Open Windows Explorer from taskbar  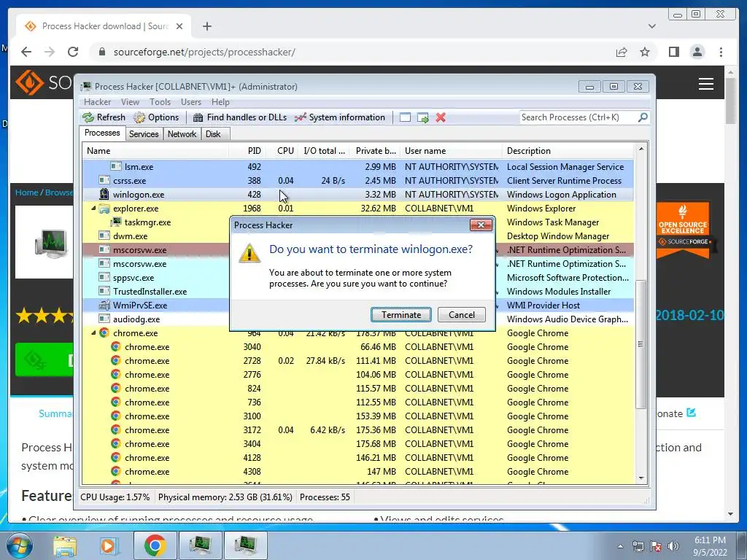pos(64,546)
